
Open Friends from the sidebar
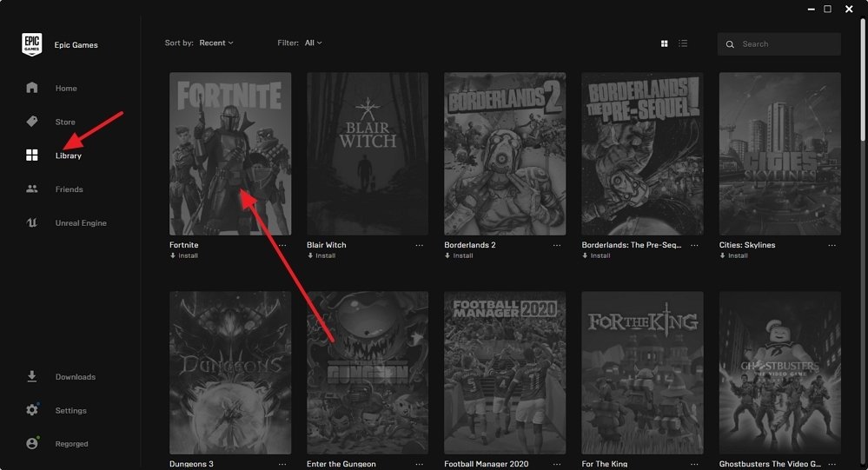point(70,189)
